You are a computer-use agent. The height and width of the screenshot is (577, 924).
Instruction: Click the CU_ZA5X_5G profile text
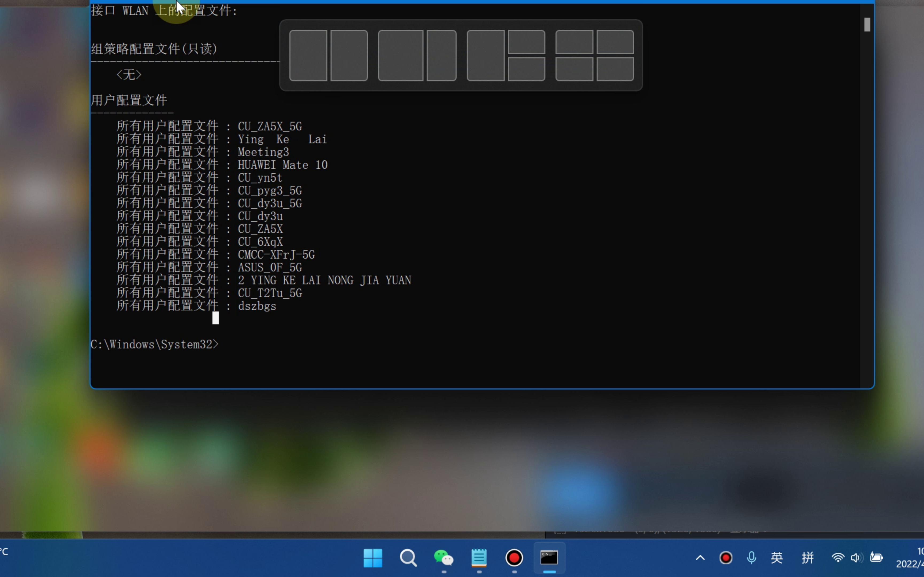[x=270, y=126]
